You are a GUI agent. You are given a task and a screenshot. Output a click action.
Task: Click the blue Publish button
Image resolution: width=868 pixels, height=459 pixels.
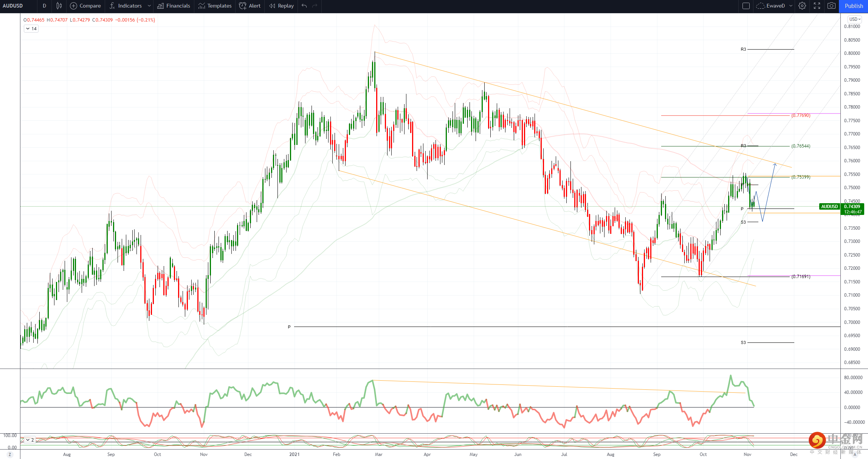coord(854,6)
